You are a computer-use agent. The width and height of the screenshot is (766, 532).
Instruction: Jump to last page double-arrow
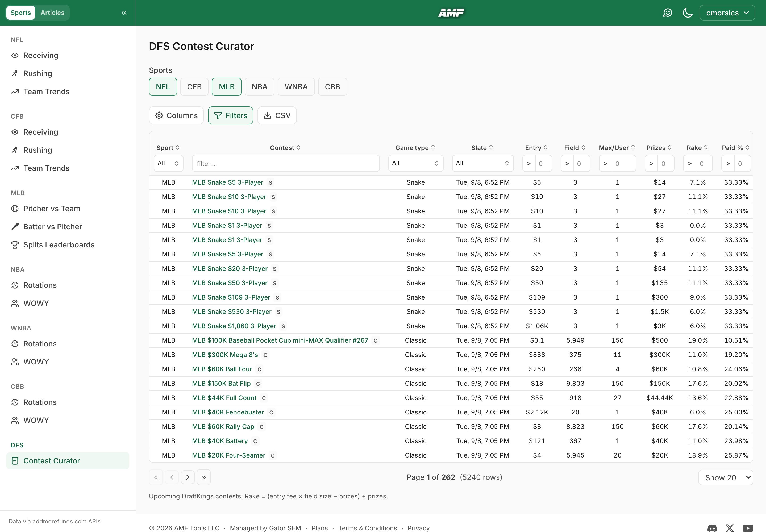pos(204,477)
